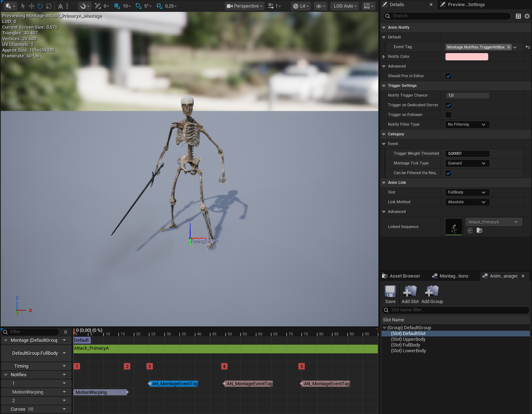Select the blue AN_MontageEventTag notify on timeline

(174, 384)
